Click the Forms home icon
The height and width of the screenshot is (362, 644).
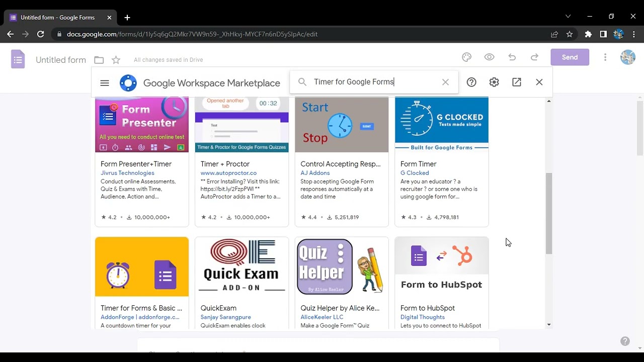pos(18,59)
